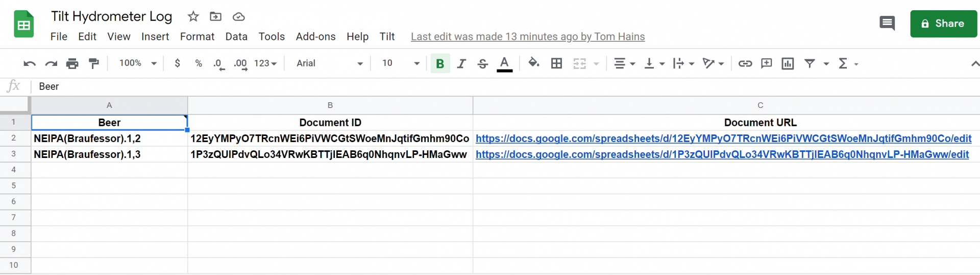The height and width of the screenshot is (275, 980).
Task: Click the green Share button
Action: pos(943,24)
